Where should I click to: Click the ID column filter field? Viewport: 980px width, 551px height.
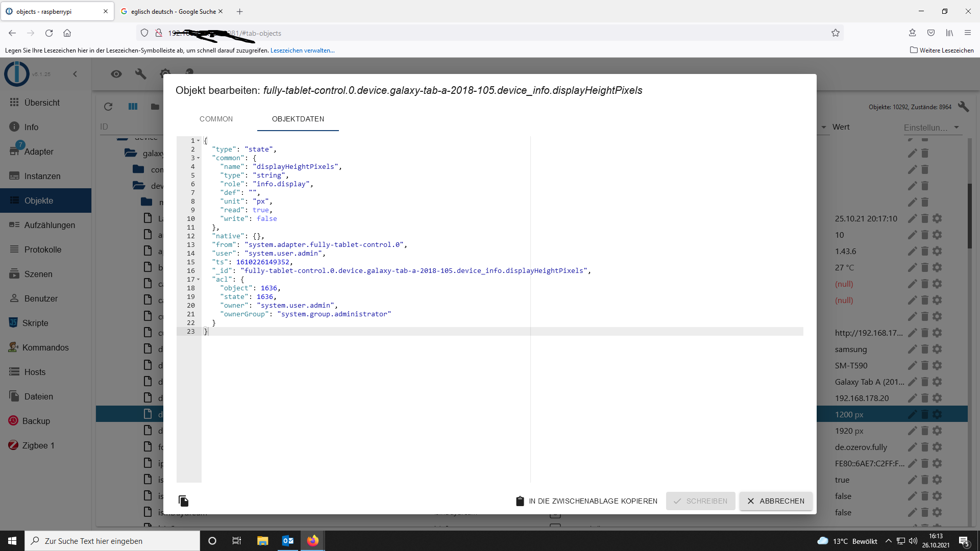(131, 127)
